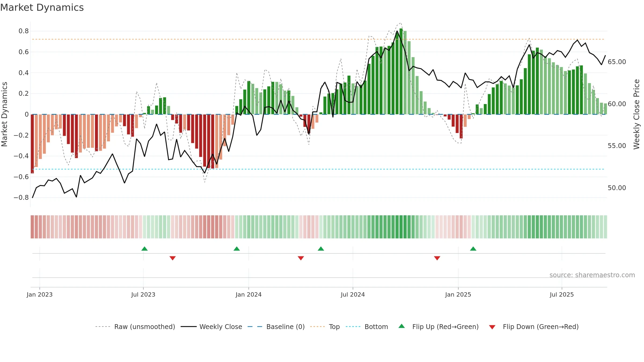Image resolution: width=644 pixels, height=362 pixels.
Task: Click the 60.00 price axis label
Action: [617, 104]
